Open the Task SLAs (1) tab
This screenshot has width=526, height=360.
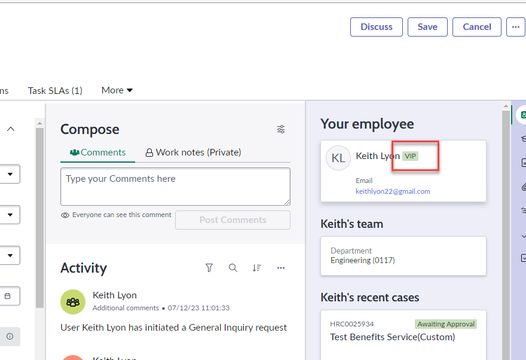(x=55, y=91)
